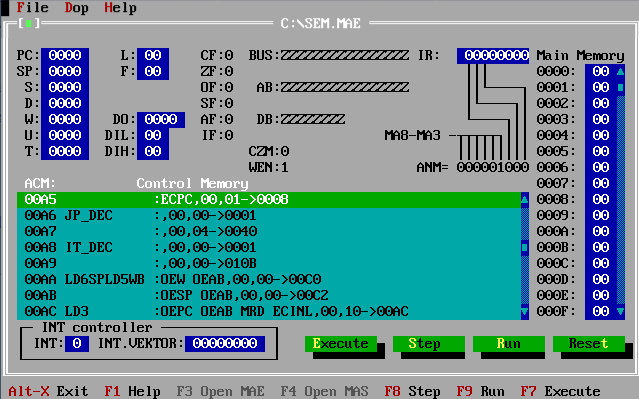Select the T register field
The width and height of the screenshot is (639, 399).
coord(65,151)
